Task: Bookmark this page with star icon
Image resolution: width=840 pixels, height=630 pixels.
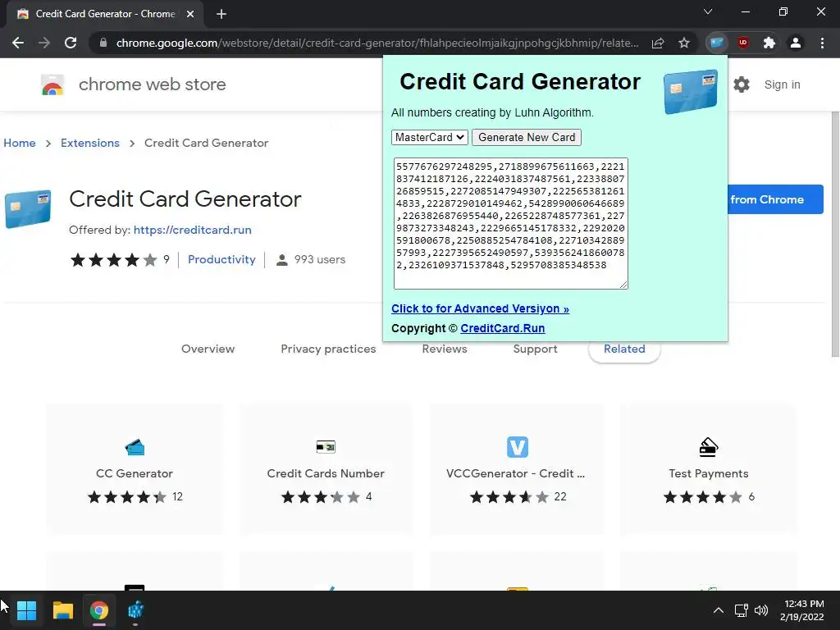Action: tap(683, 43)
